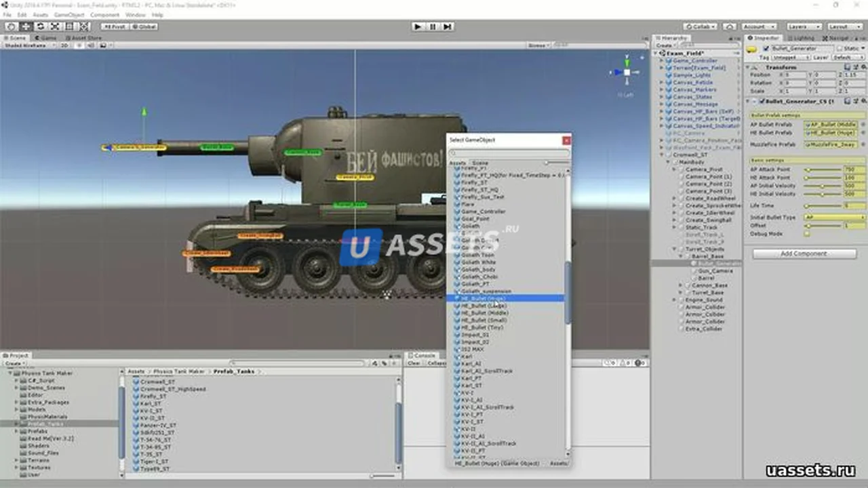
Task: Select the Hand tool in toolbar
Action: point(12,26)
